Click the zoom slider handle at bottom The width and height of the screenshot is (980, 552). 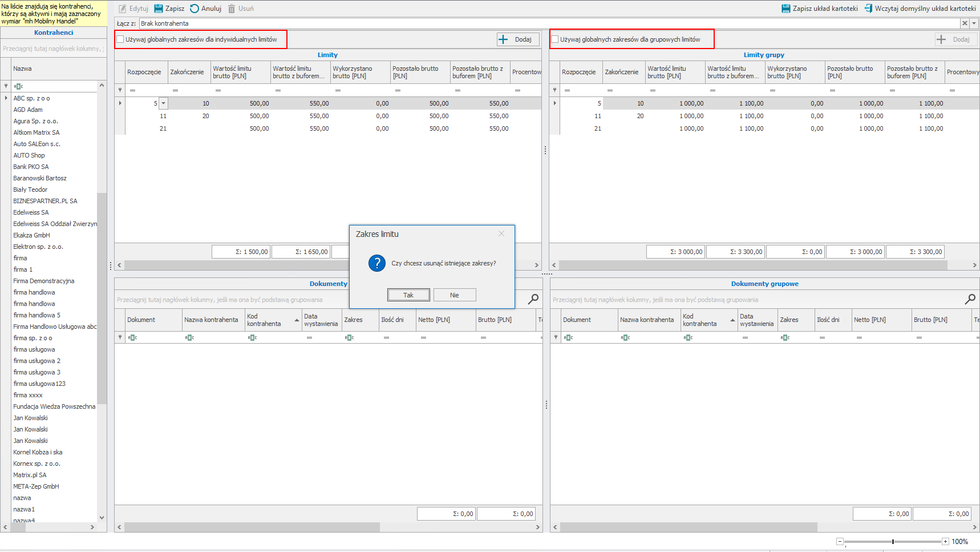tap(893, 542)
